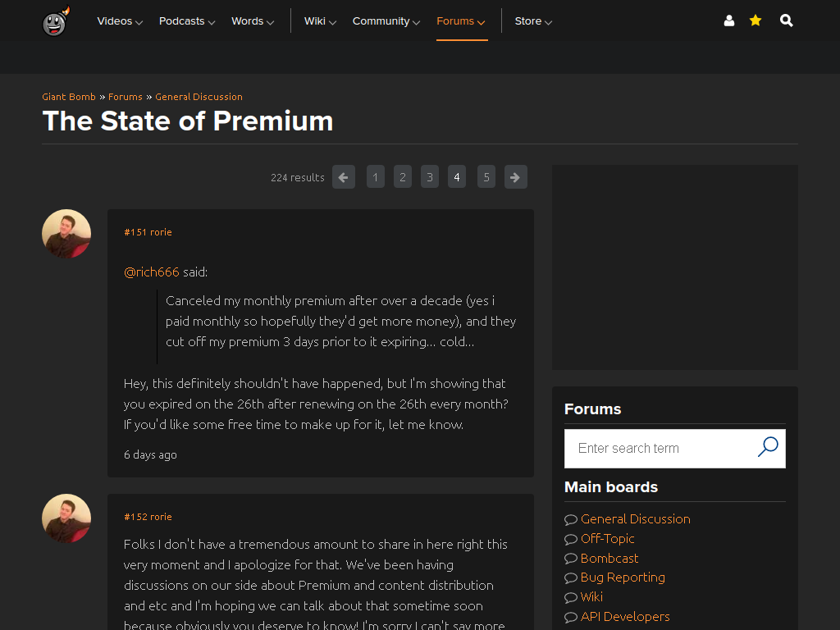
Task: Open General Discussion breadcrumb link
Action: tap(199, 97)
